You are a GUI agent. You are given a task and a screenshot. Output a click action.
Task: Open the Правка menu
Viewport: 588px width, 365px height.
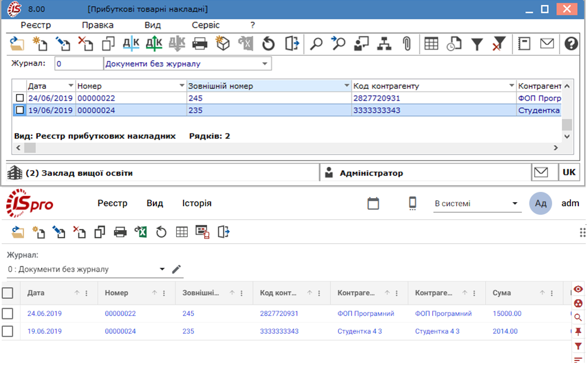[97, 25]
